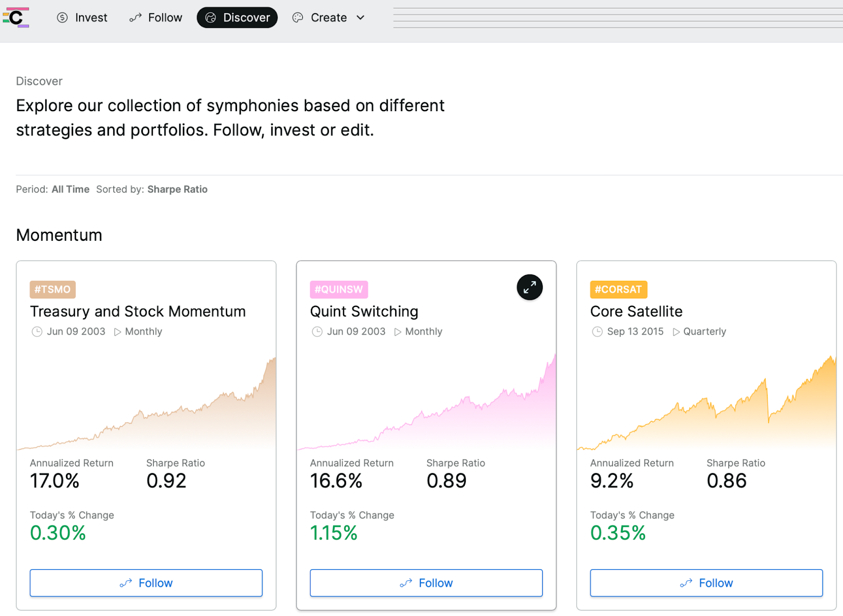Follow the Treasury and Stock Momentum symphony
This screenshot has height=616, width=843.
click(x=146, y=583)
